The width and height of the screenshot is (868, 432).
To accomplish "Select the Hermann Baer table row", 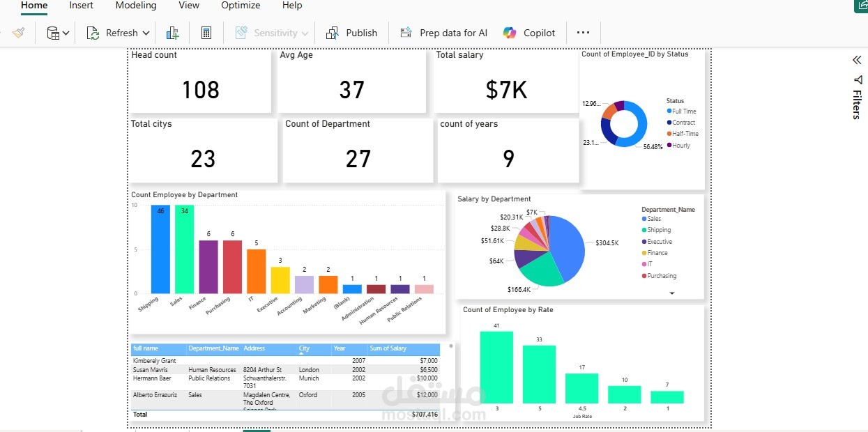I will click(285, 383).
